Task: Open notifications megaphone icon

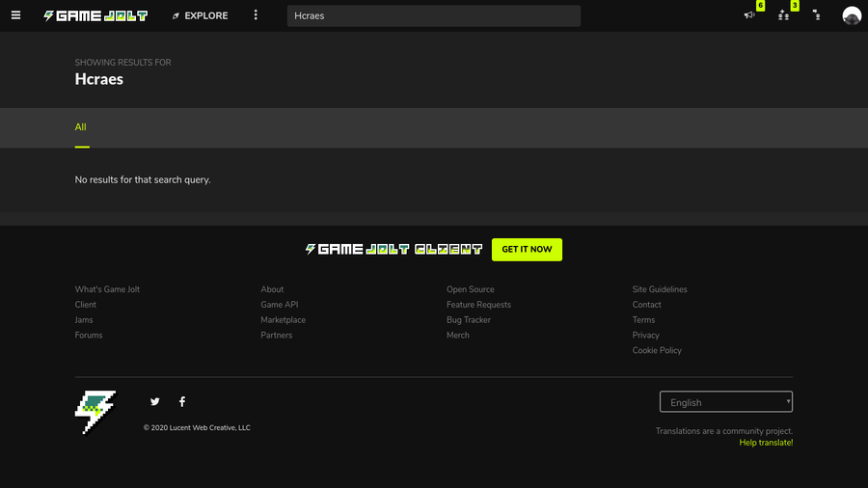Action: click(x=749, y=14)
